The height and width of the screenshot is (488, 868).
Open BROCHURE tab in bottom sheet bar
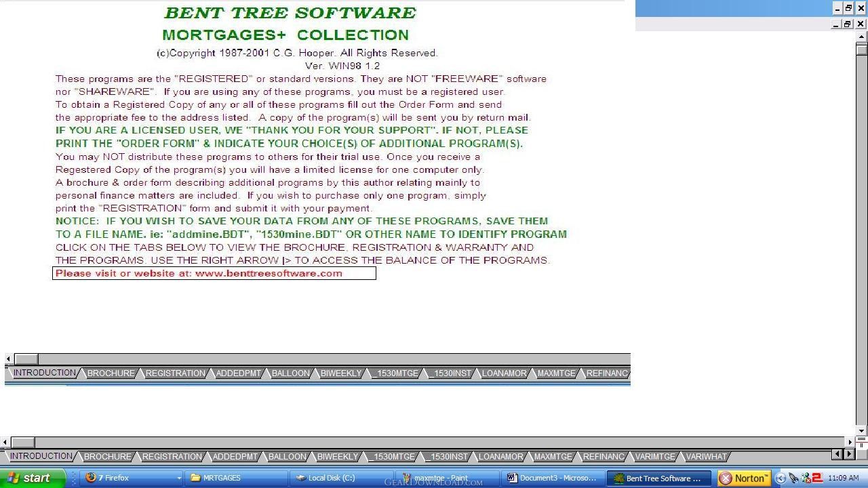click(107, 457)
